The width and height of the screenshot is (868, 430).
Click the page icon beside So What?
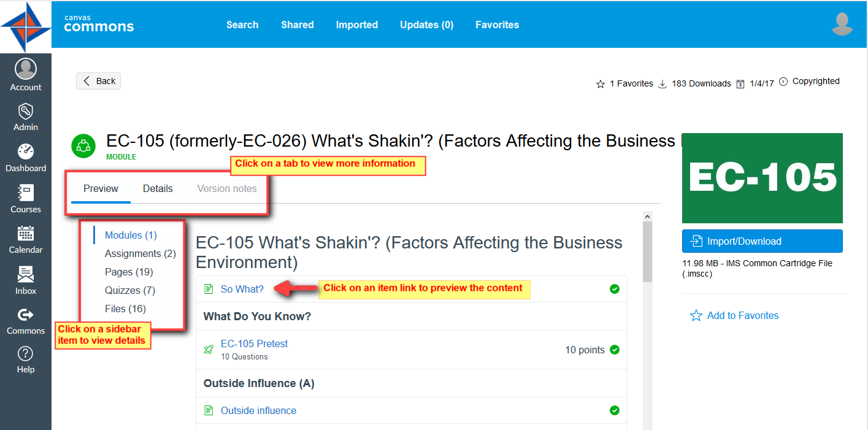[209, 289]
